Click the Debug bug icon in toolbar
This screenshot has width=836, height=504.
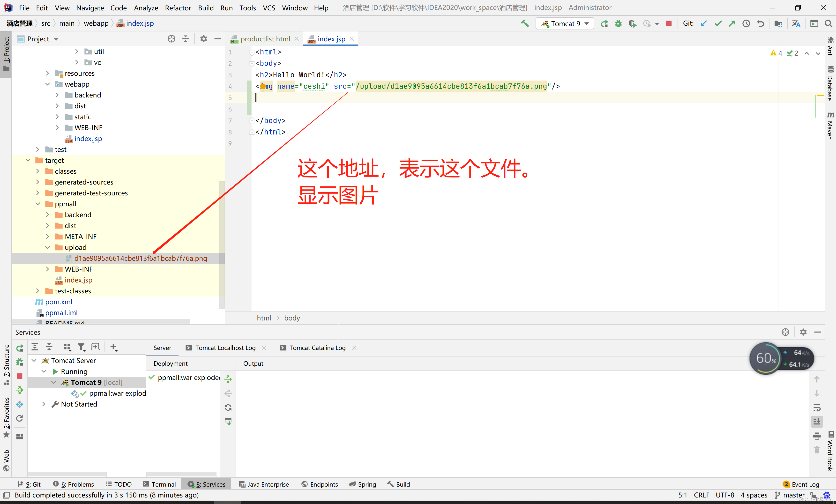coord(618,24)
